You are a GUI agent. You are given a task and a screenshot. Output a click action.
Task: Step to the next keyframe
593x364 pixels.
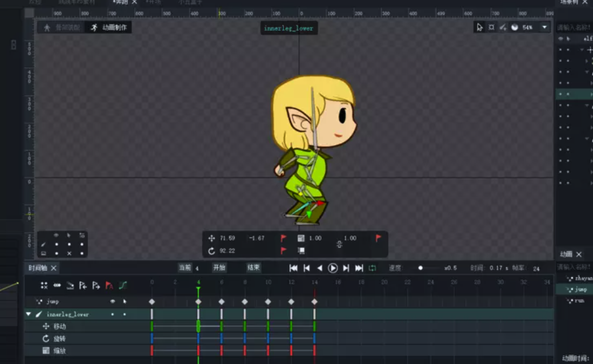346,268
